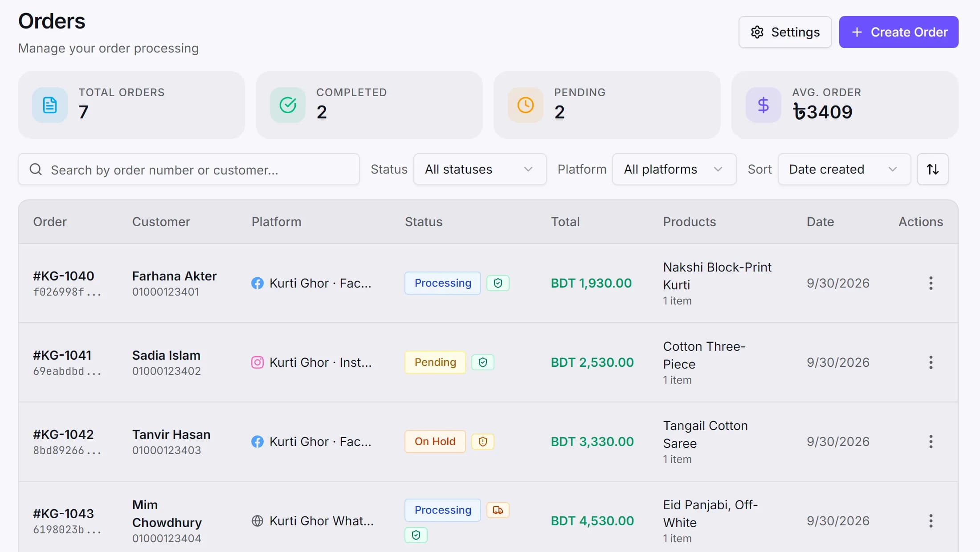The width and height of the screenshot is (980, 552).
Task: Open three-dot actions menu for Tanvir Hasan
Action: tap(931, 442)
